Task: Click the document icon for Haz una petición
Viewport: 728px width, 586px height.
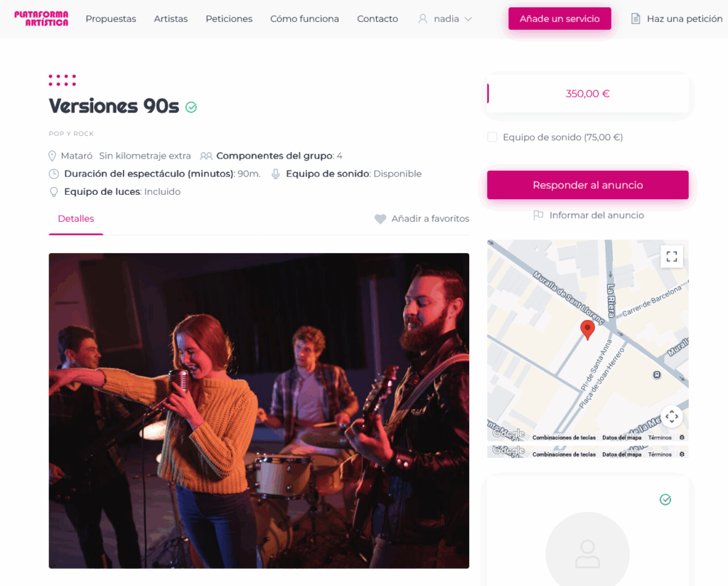Action: pos(636,18)
